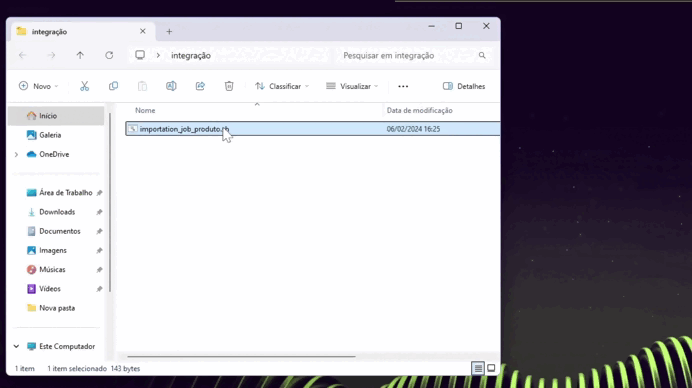Click the search magnifier icon
Screen dimensions: 692x388
point(482,56)
